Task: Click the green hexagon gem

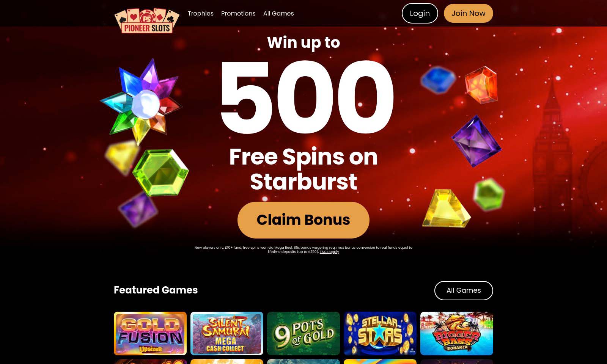Action: [x=160, y=173]
